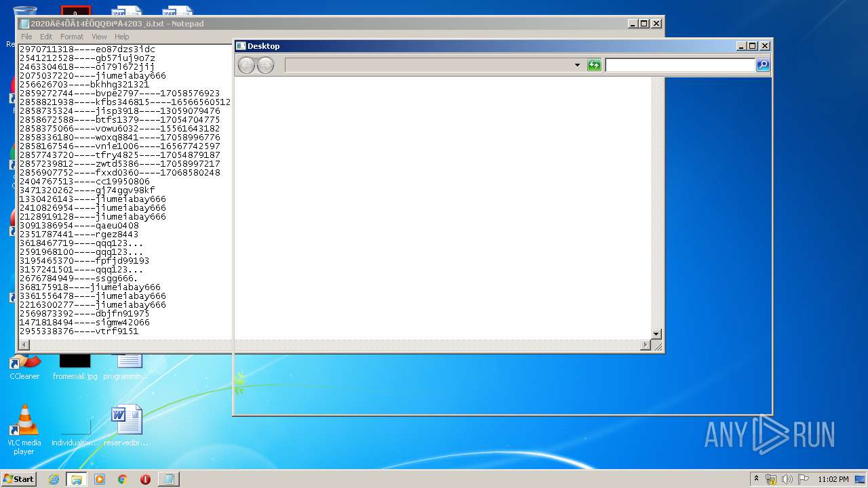This screenshot has width=868, height=488.
Task: Focus the Desktop window address field
Action: 434,65
